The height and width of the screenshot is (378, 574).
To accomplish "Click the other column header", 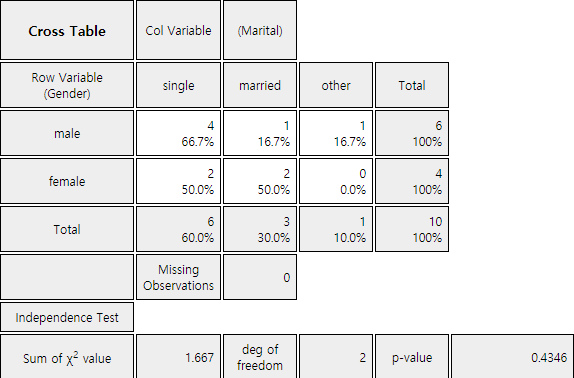I will [336, 85].
